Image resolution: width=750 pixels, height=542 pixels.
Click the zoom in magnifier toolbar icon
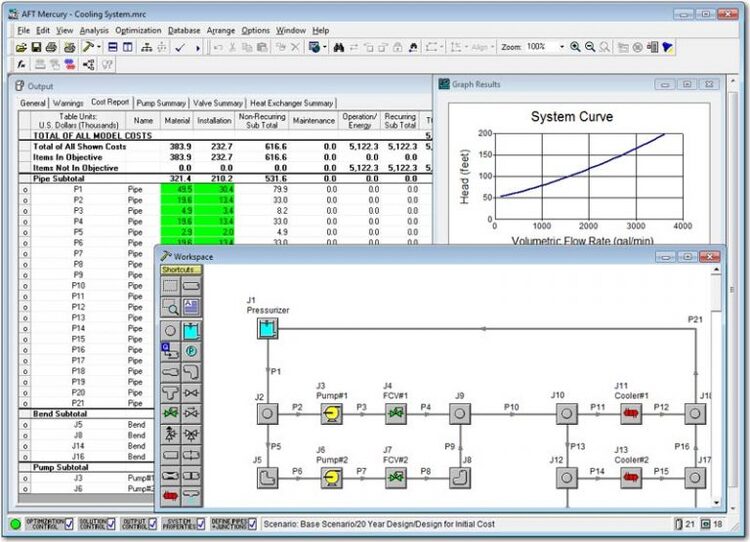click(x=575, y=47)
